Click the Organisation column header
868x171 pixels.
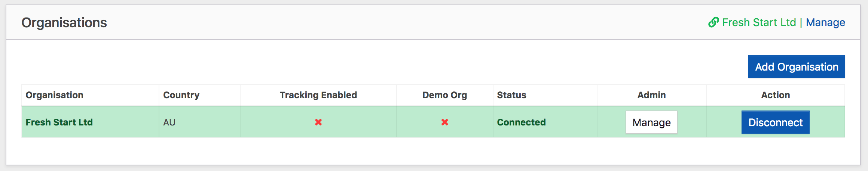(x=55, y=95)
